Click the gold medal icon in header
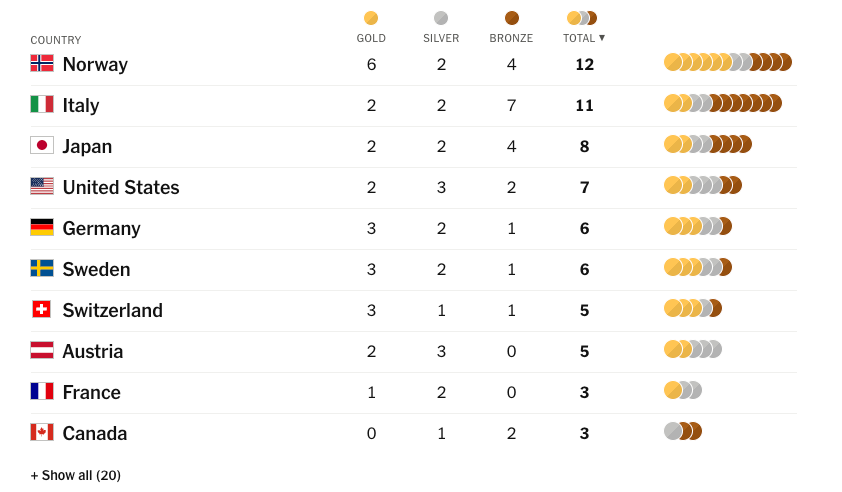The image size is (842, 492). (x=371, y=18)
